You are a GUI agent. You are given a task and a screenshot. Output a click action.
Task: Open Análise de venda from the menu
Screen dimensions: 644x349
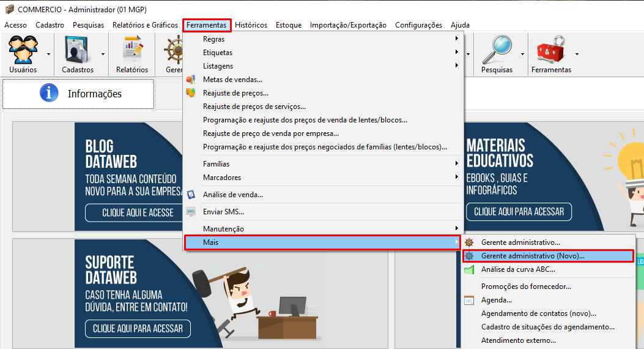[x=232, y=195]
